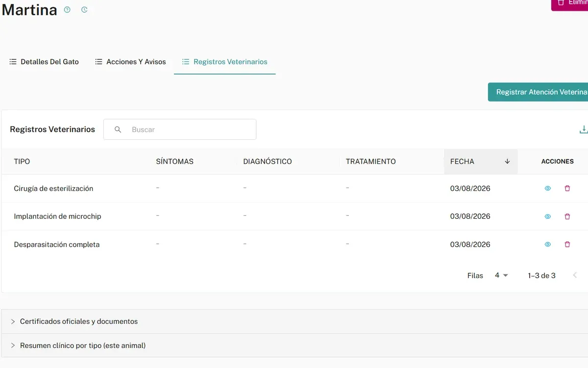Click the ACCIONES column header
The image size is (588, 368).
coord(558,161)
